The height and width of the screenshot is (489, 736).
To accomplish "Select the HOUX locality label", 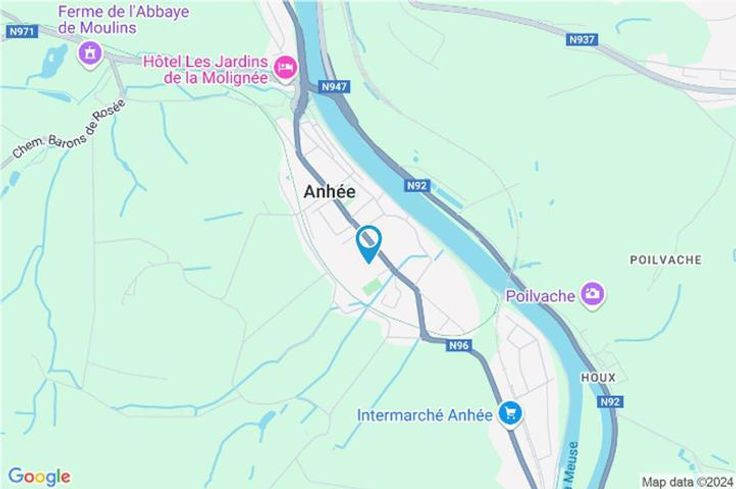I will (x=598, y=378).
